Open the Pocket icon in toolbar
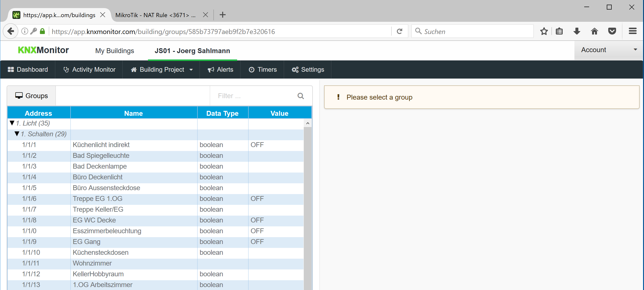Image resolution: width=644 pixels, height=290 pixels. pyautogui.click(x=612, y=32)
